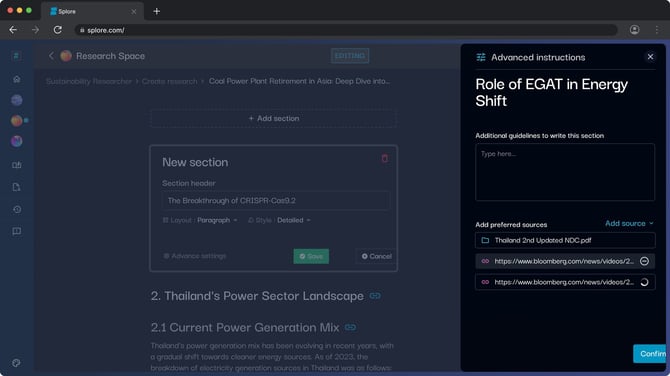670x376 pixels.
Task: Open the orange workspace avatar in sidebar
Action: coord(17,120)
